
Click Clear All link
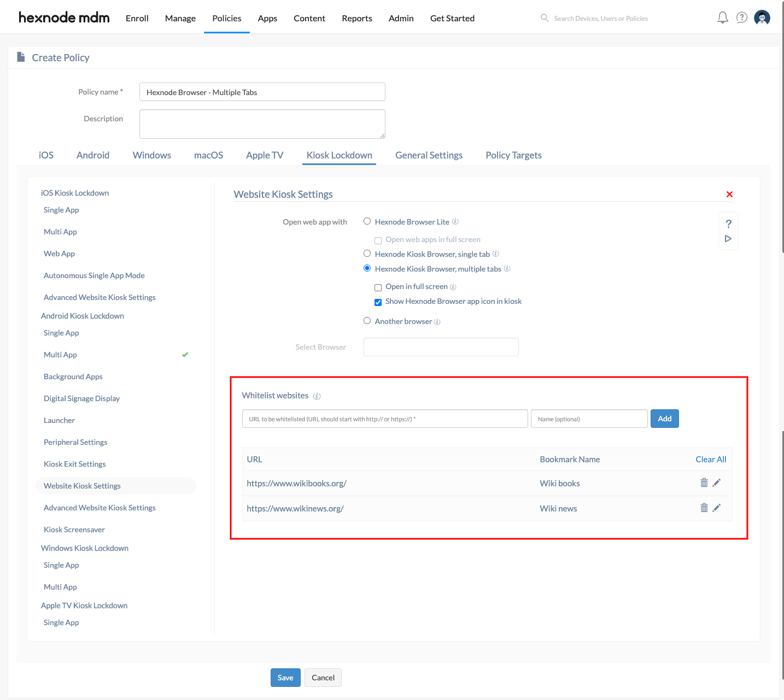tap(711, 460)
